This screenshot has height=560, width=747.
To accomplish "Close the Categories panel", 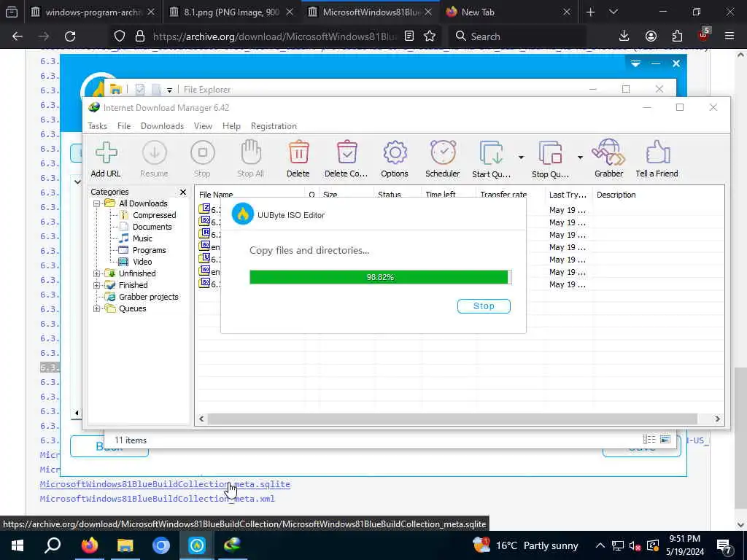I will click(183, 192).
